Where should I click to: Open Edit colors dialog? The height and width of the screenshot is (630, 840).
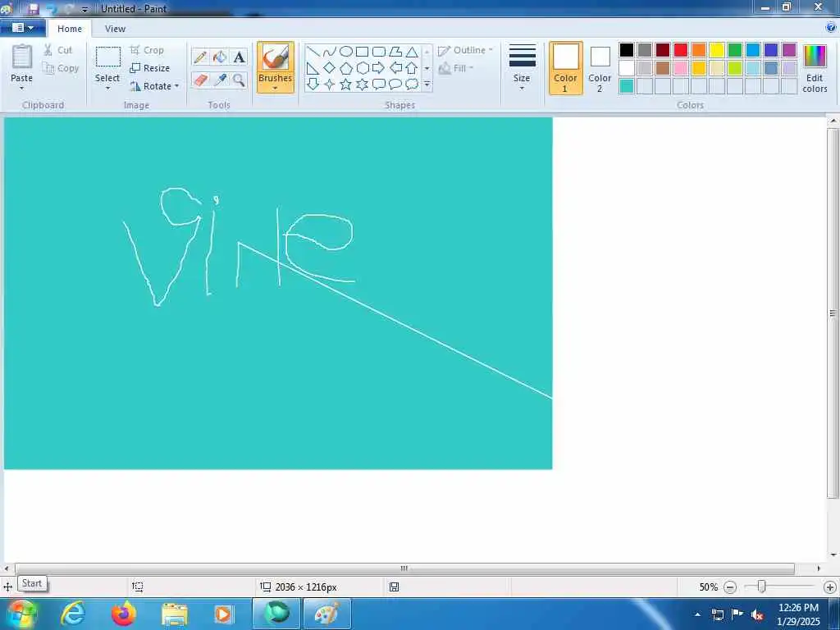pyautogui.click(x=815, y=68)
